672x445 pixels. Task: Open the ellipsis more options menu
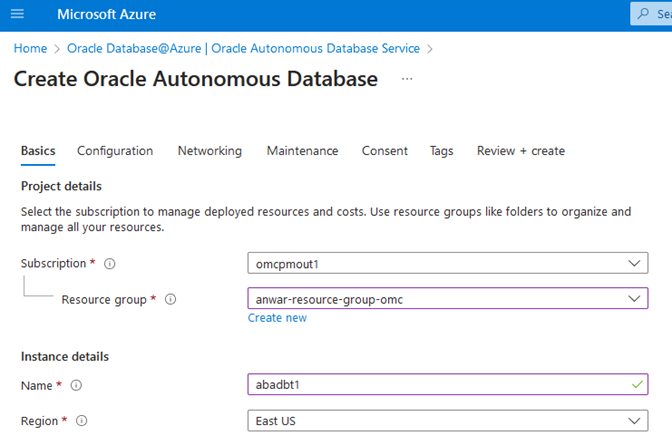coord(407,79)
